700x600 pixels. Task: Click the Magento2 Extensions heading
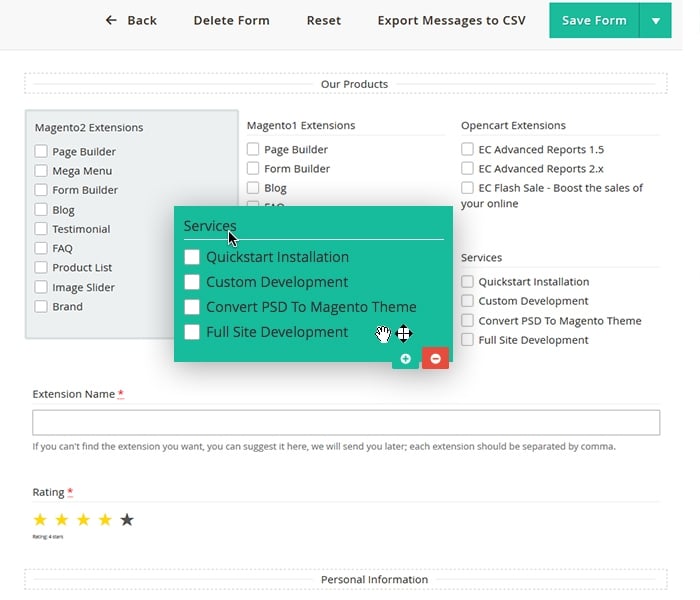point(89,128)
